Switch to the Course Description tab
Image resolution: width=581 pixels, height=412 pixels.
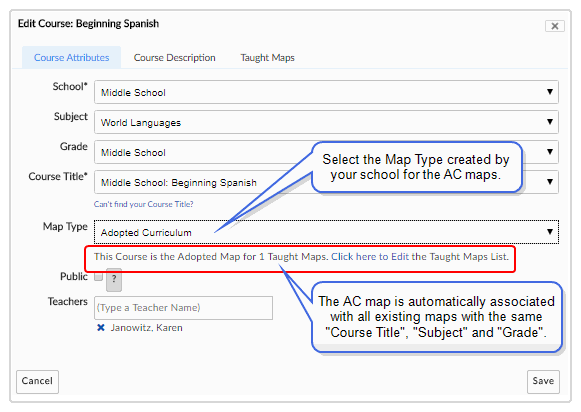point(175,57)
